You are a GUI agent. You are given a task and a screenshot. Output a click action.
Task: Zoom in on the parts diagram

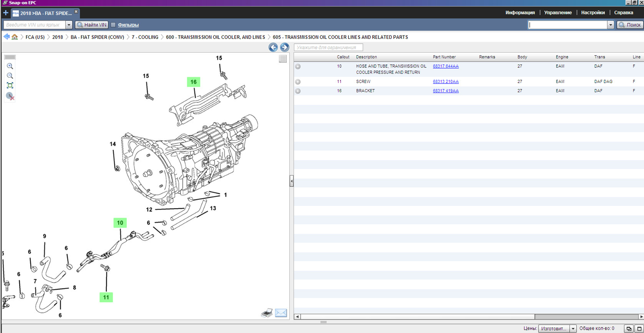tap(10, 66)
